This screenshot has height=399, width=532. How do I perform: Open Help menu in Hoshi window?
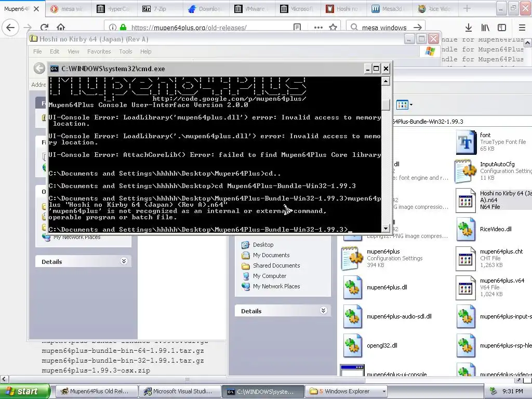click(145, 51)
